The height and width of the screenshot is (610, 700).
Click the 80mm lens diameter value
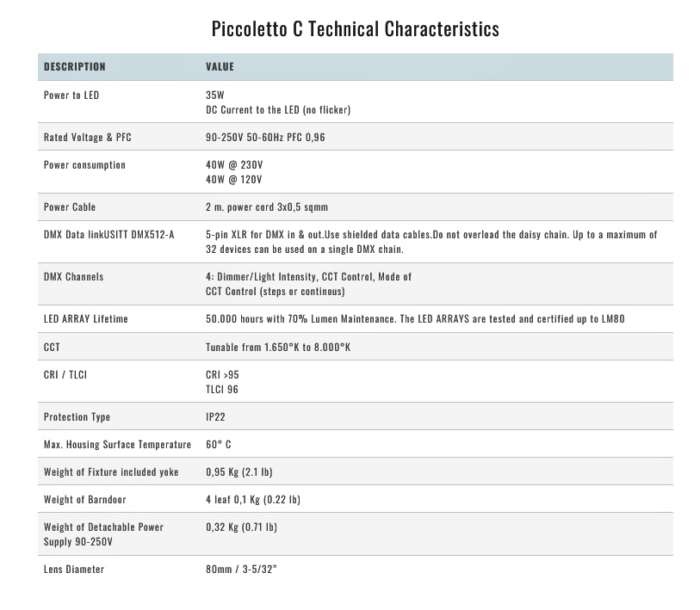241,569
